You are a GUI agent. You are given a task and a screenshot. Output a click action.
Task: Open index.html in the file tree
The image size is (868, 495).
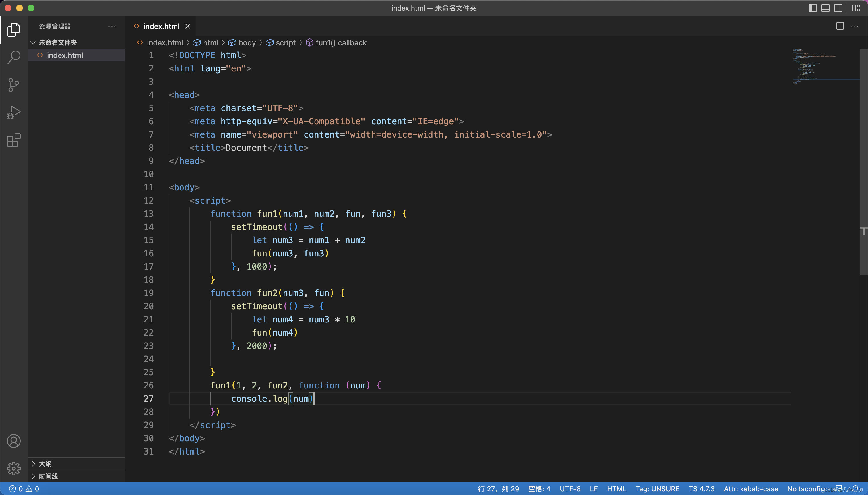[76, 55]
